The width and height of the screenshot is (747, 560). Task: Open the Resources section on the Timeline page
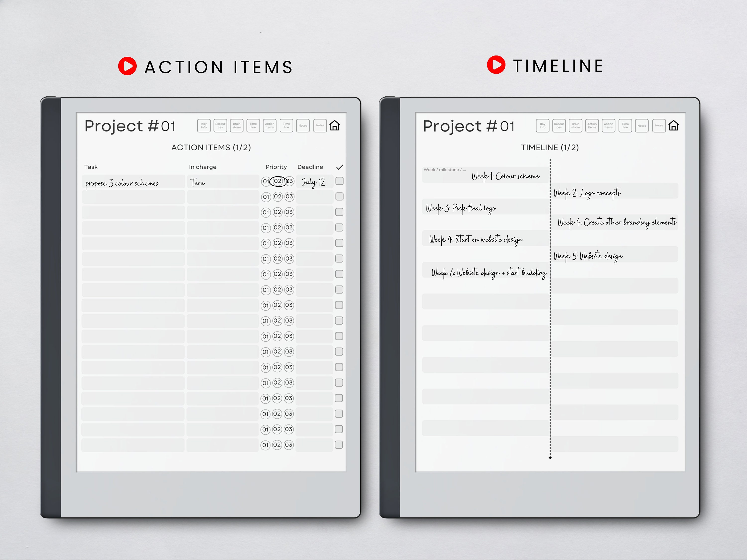[559, 126]
